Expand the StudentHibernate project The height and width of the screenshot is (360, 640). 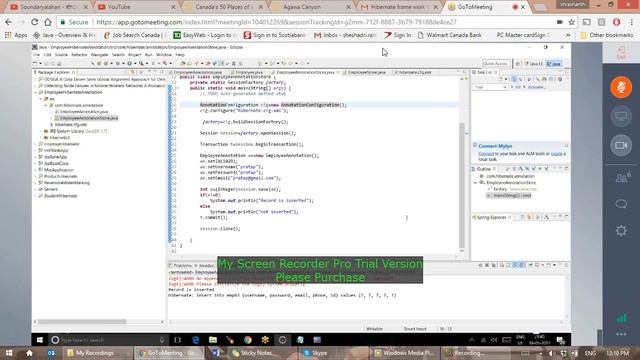point(36,196)
